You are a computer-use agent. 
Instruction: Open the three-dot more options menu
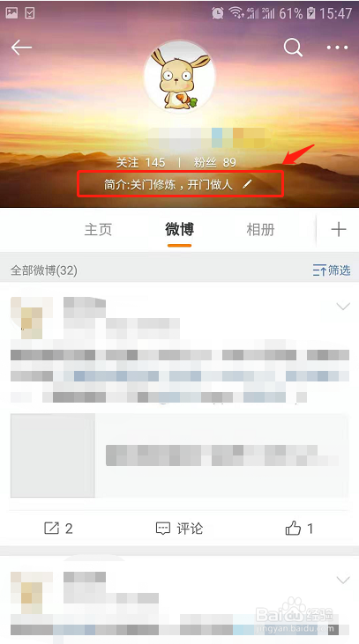pos(337,48)
